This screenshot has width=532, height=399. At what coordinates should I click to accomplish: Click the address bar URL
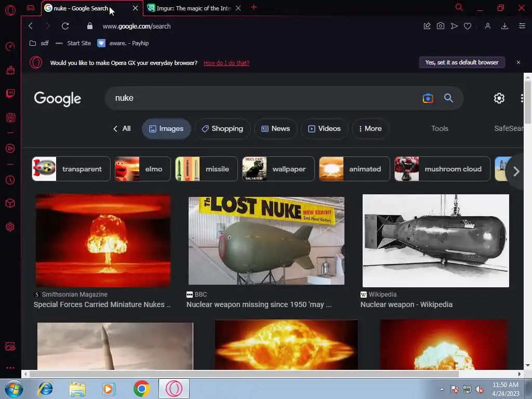[x=137, y=26]
